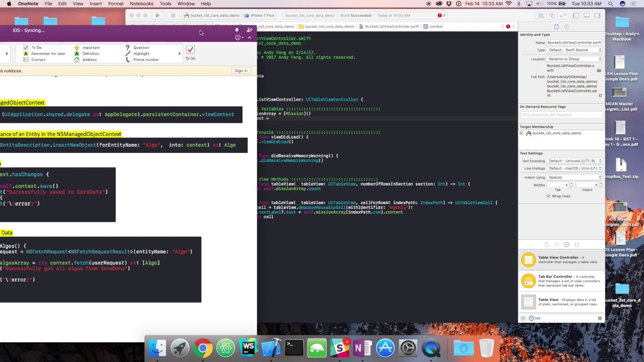Apply the Phone number tag

pyautogui.click(x=142, y=60)
